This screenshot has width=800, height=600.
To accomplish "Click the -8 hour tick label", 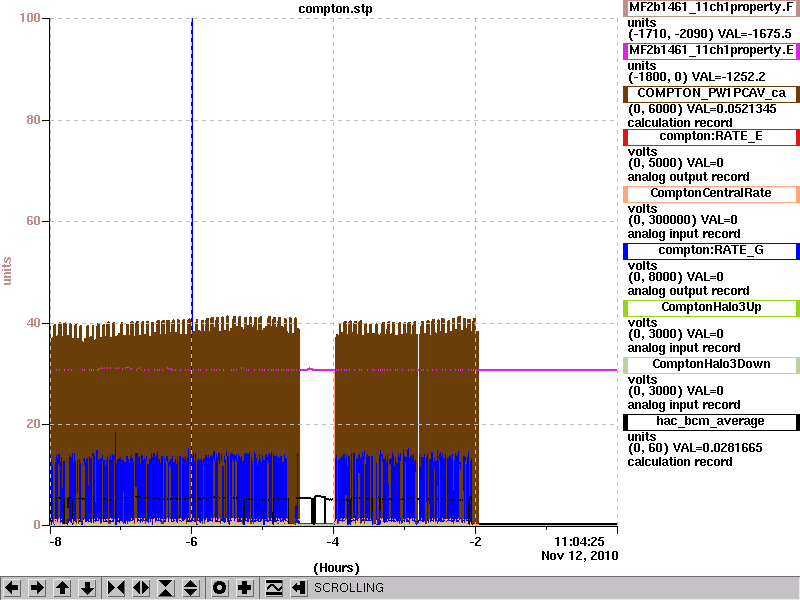I will coord(55,542).
